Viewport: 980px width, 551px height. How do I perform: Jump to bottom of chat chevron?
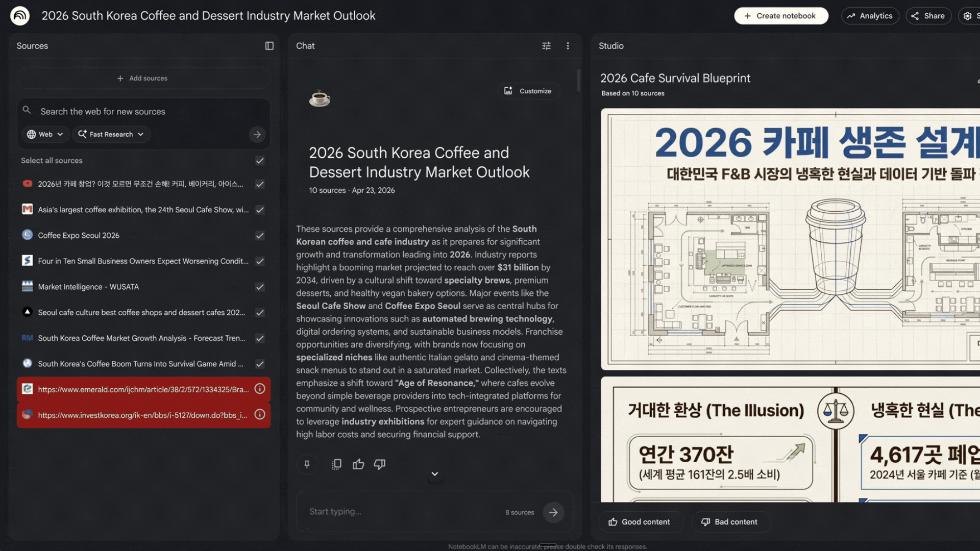coord(435,474)
